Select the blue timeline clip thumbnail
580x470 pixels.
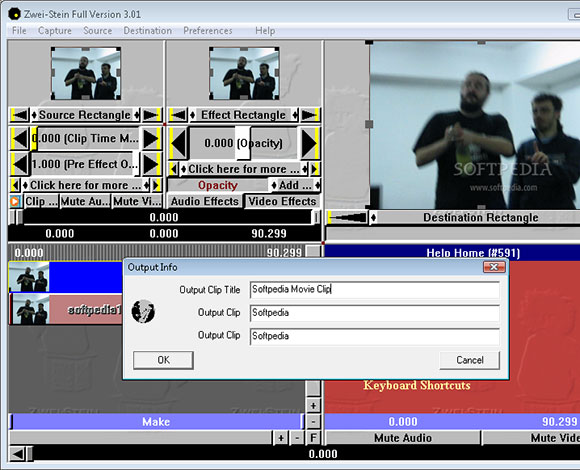[x=29, y=277]
